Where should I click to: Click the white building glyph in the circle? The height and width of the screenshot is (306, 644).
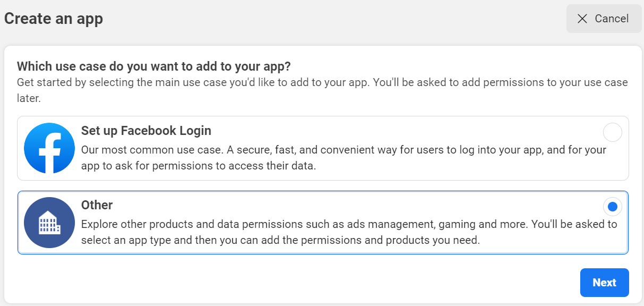49,223
